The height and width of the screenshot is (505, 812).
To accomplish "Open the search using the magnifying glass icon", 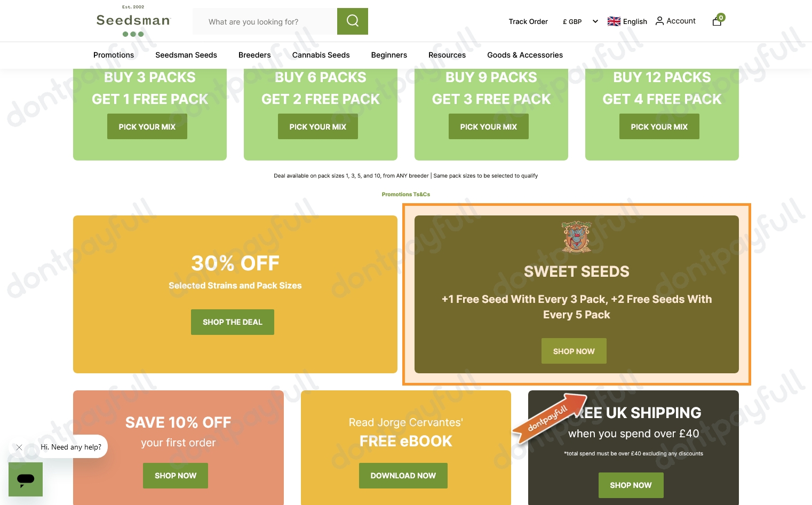I will point(352,21).
